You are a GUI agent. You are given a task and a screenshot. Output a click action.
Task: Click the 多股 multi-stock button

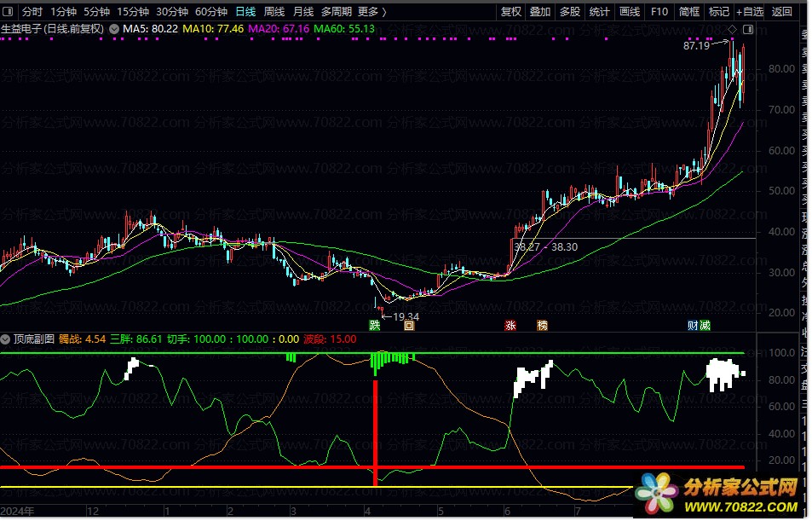(570, 11)
